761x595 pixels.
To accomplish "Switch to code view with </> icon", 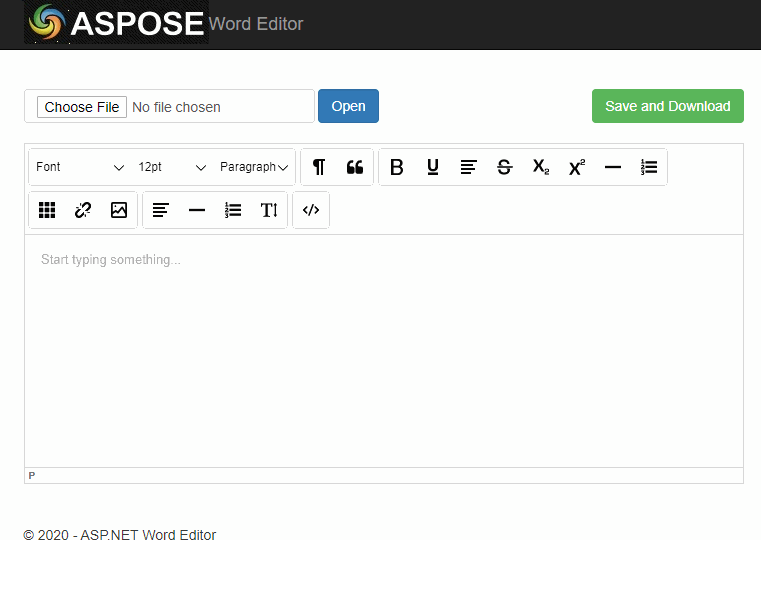I will pyautogui.click(x=311, y=210).
